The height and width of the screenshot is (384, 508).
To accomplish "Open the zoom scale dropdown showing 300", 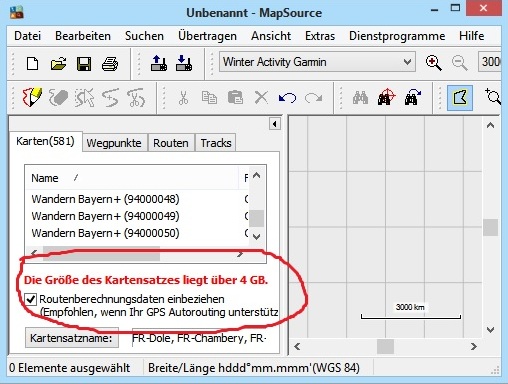I will coord(489,62).
